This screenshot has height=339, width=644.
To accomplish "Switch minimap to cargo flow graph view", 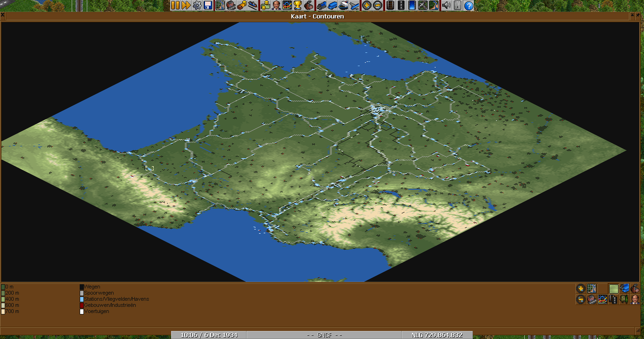I will click(x=603, y=299).
